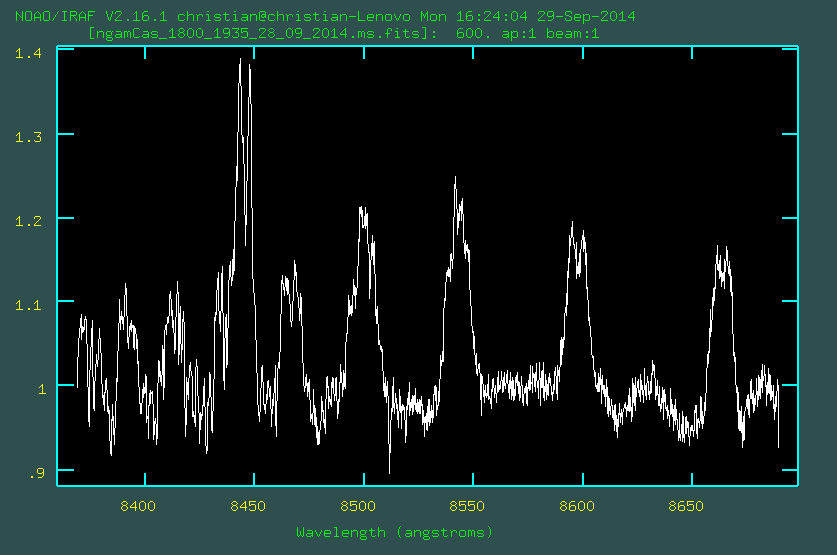
Task: Click the 8450 x-axis tick label
Action: (248, 507)
